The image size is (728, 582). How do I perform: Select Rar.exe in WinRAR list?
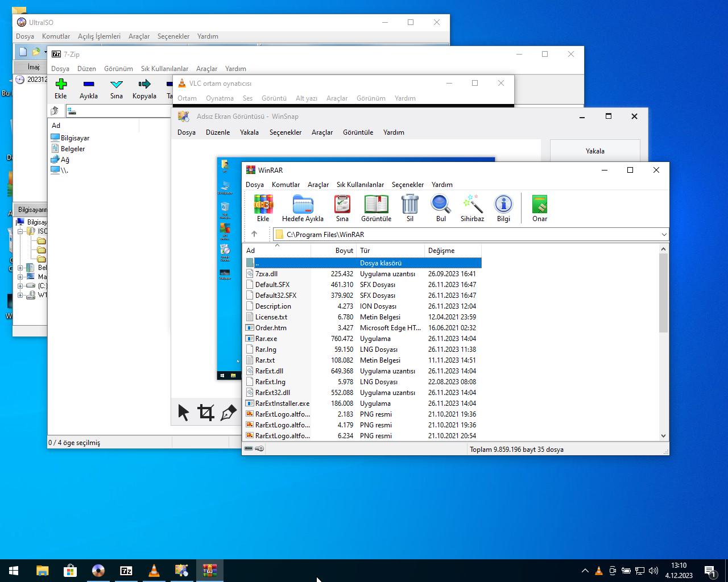pos(363,339)
